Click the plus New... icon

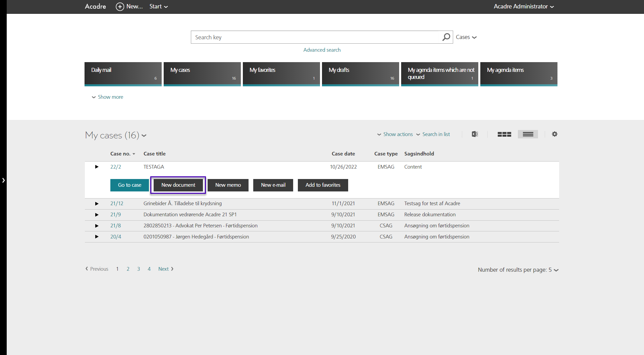tap(120, 6)
